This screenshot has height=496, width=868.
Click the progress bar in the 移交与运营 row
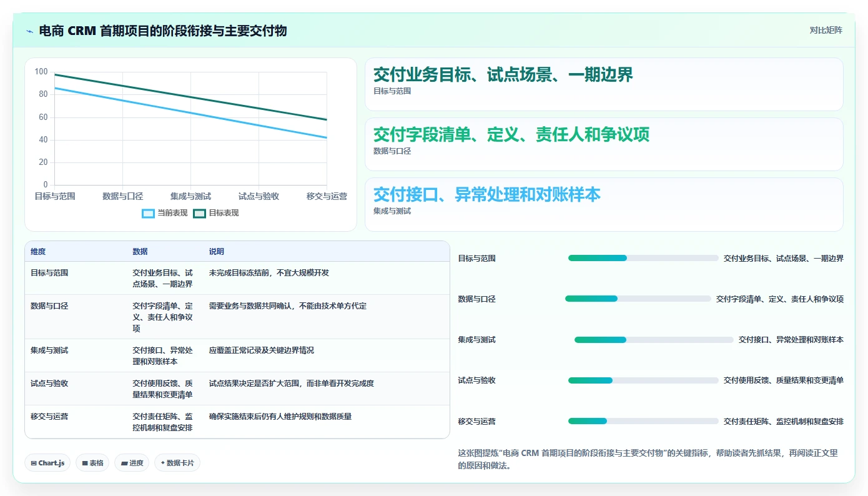click(643, 421)
